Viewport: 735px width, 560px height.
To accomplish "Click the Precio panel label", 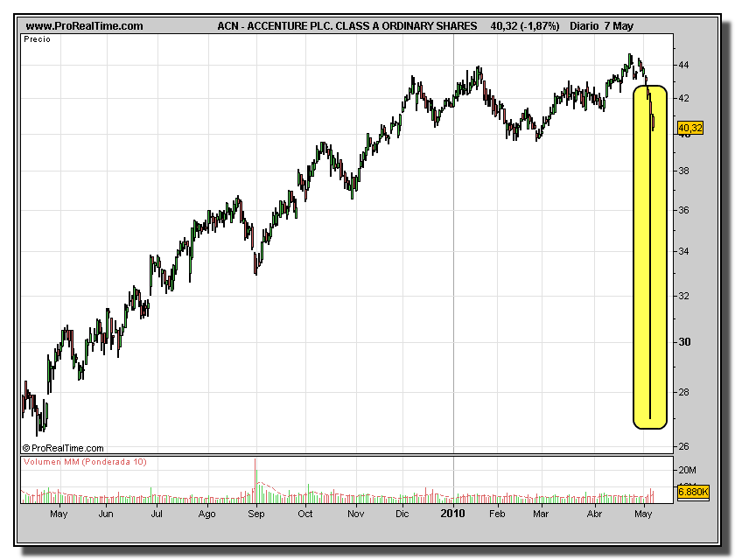I will pos(37,39).
